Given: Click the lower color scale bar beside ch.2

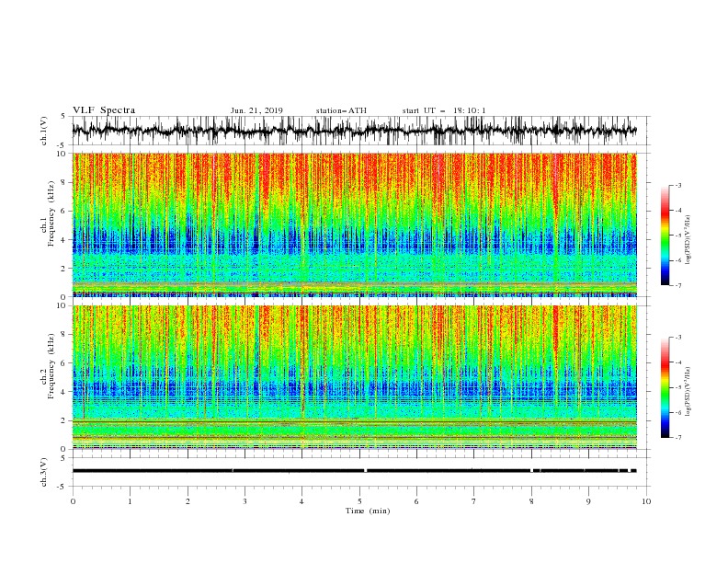Looking at the screenshot, I should pyautogui.click(x=665, y=387).
